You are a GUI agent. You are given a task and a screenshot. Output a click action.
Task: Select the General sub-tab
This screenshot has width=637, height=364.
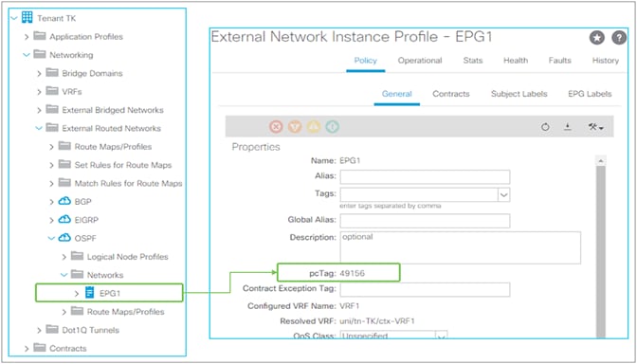pyautogui.click(x=397, y=94)
